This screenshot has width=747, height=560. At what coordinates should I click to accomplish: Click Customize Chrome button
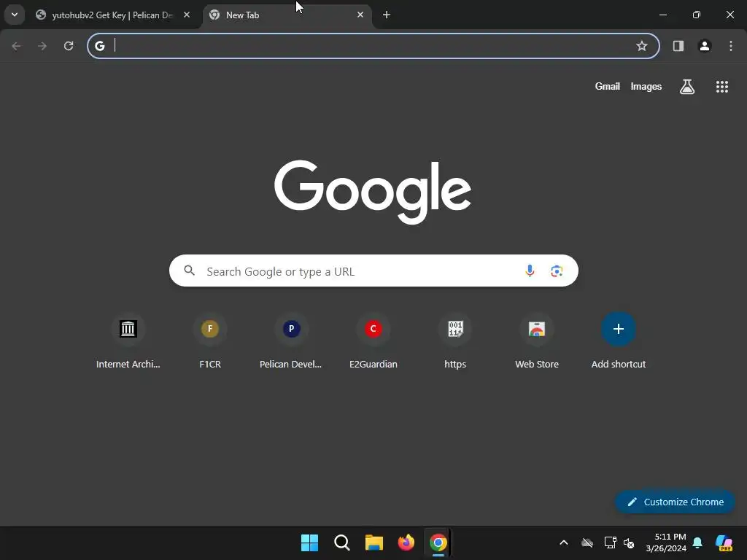click(675, 502)
